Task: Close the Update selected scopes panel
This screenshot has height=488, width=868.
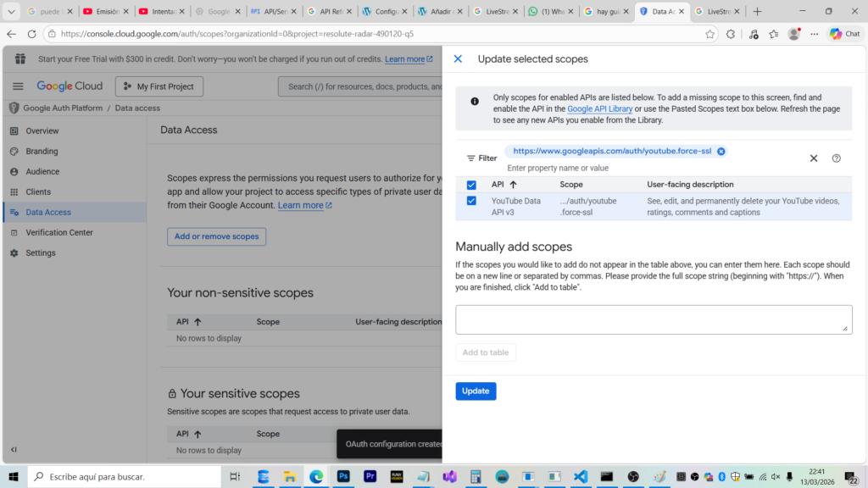Action: point(458,59)
